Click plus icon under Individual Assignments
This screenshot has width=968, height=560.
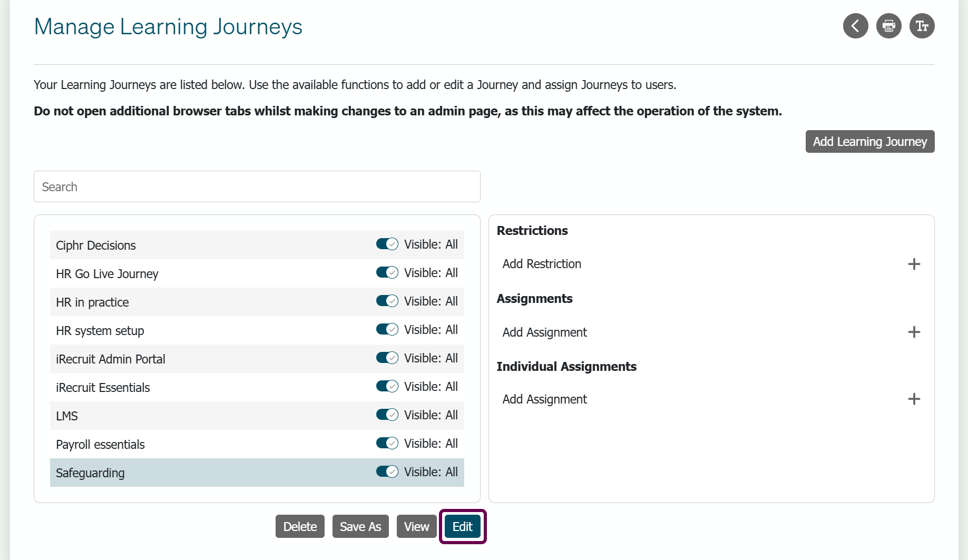tap(914, 399)
